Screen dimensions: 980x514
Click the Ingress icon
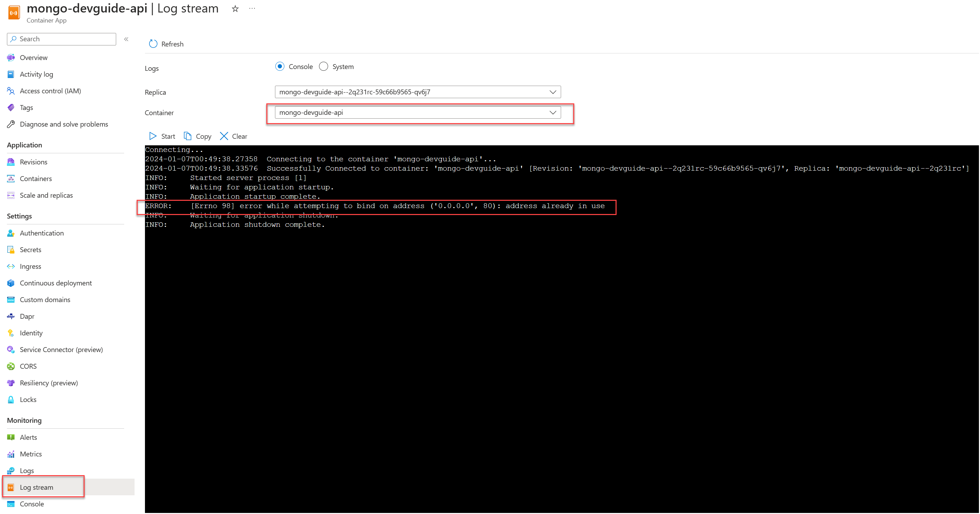coord(11,267)
